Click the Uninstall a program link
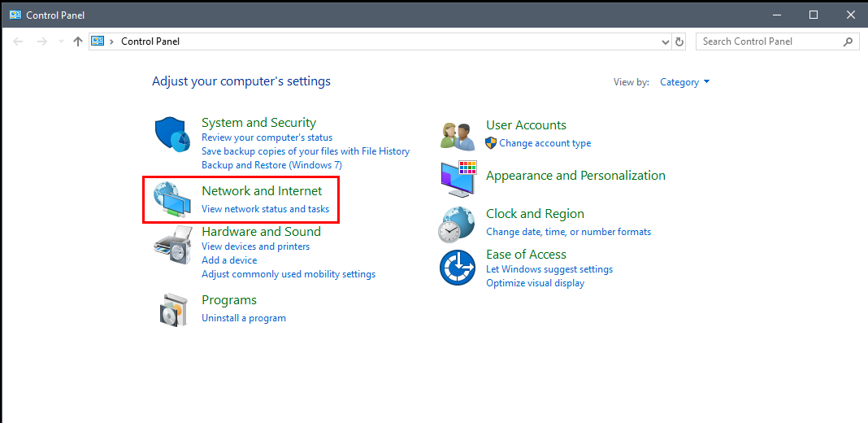 [244, 318]
